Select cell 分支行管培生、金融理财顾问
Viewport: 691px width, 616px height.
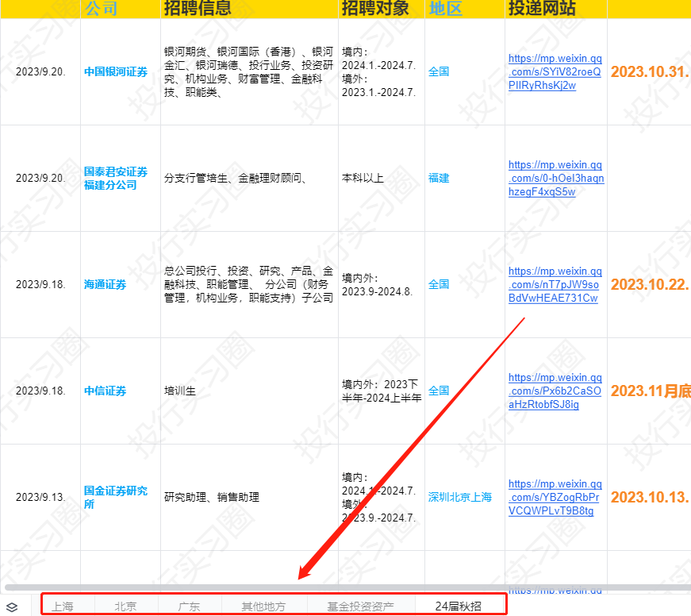249,178
